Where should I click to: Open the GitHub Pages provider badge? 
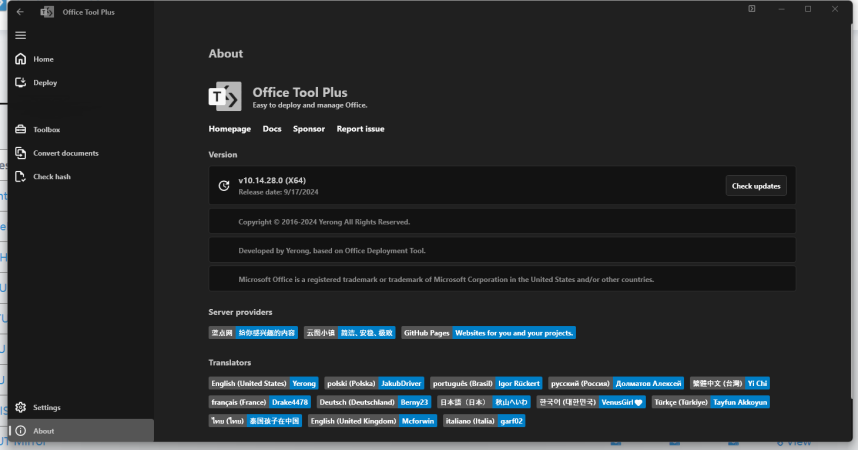(489, 333)
